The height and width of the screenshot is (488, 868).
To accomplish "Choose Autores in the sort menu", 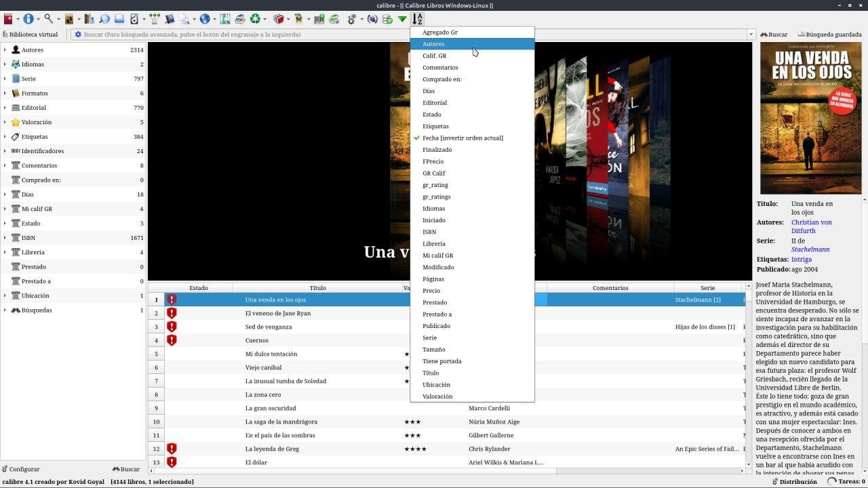I will [x=433, y=44].
